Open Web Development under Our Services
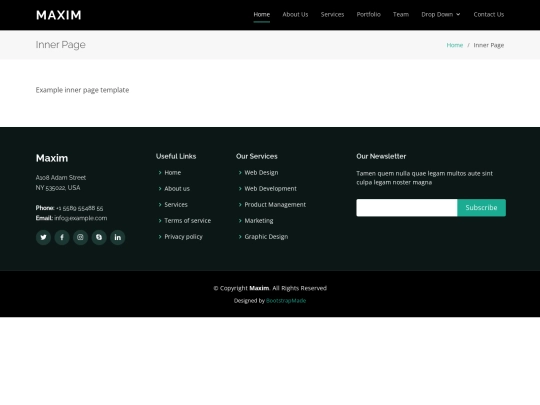Screen dimensions: 540x405 [x=270, y=189]
